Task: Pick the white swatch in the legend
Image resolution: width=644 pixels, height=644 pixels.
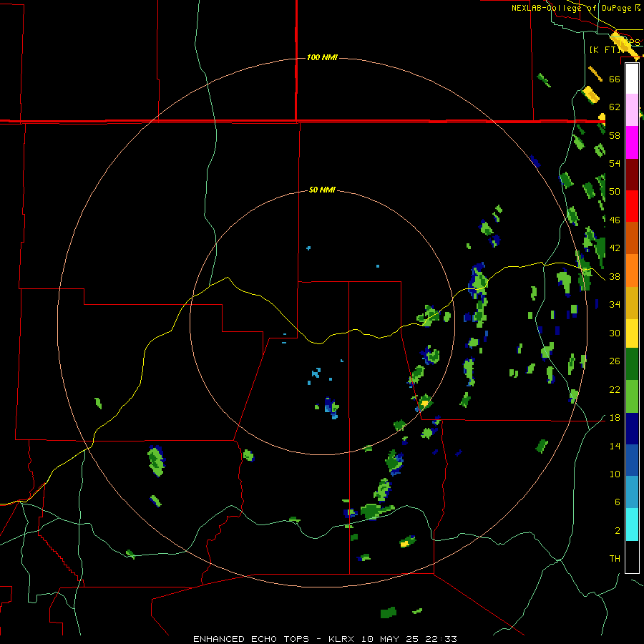Action: coord(632,79)
